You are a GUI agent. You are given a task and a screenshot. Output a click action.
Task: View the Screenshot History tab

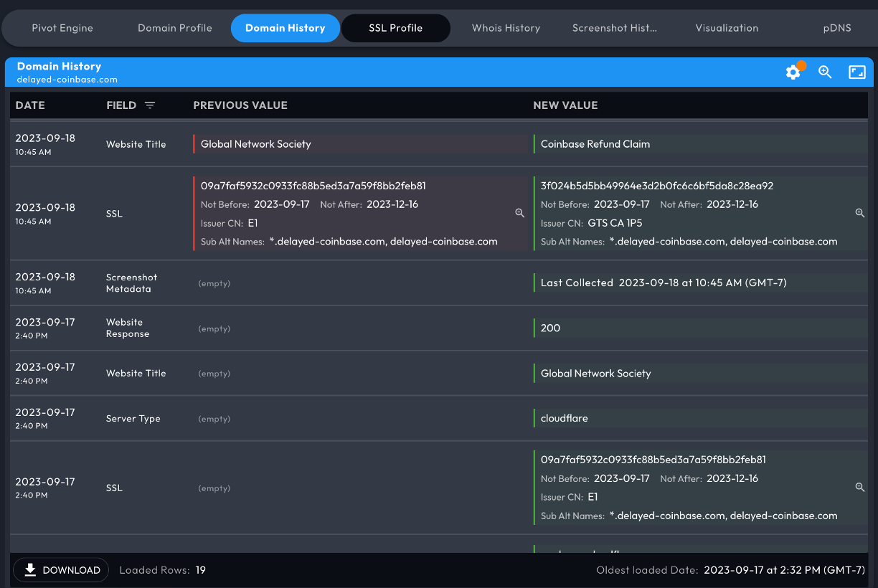(615, 28)
